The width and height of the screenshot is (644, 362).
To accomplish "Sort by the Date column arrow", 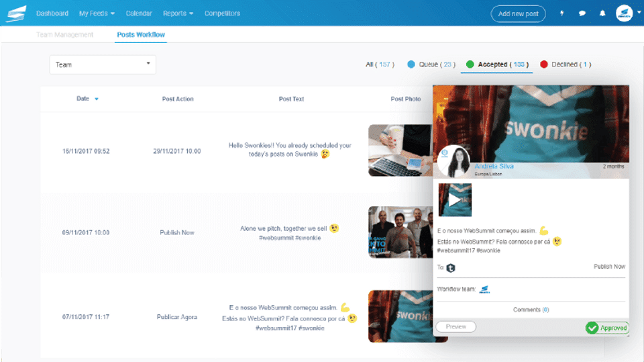I will [x=97, y=99].
